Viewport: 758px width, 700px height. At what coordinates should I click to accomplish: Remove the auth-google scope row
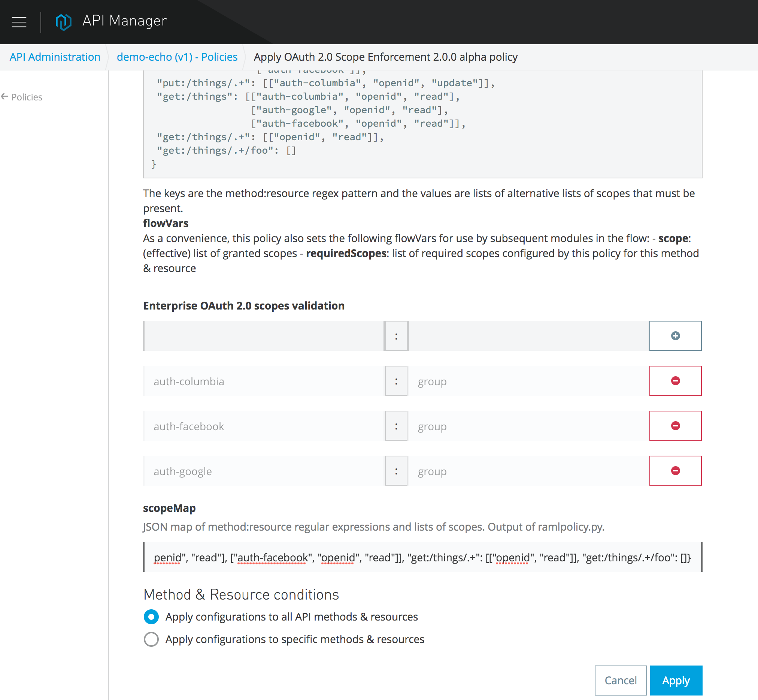[675, 471]
